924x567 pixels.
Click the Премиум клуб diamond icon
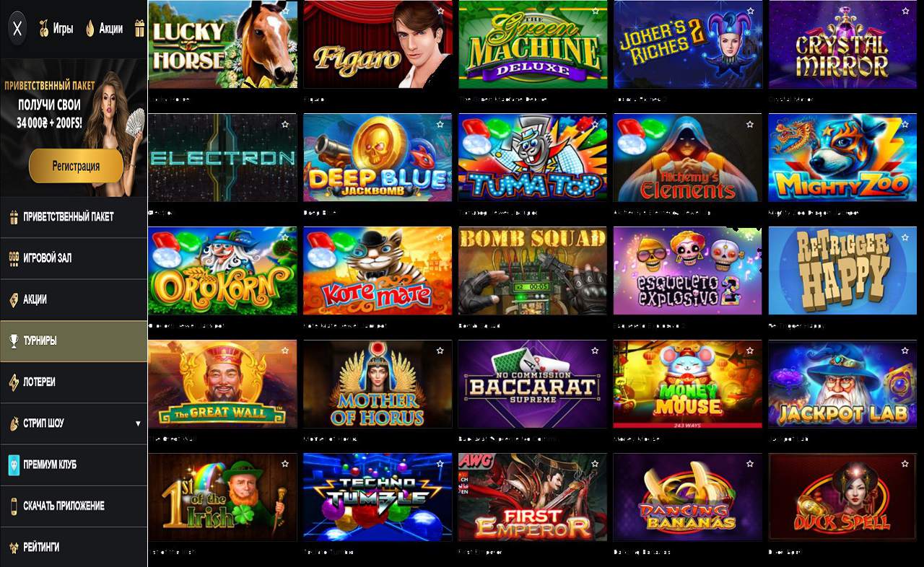(x=14, y=465)
